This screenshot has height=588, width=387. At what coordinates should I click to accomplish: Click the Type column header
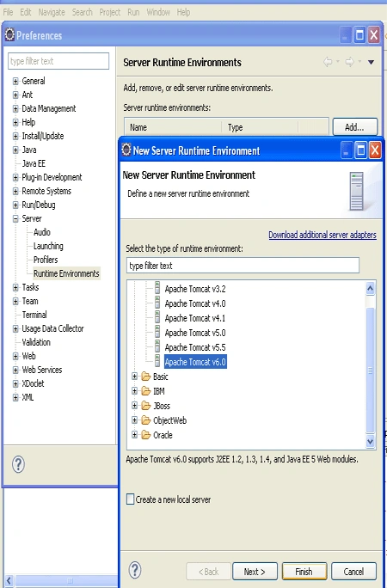(260, 127)
